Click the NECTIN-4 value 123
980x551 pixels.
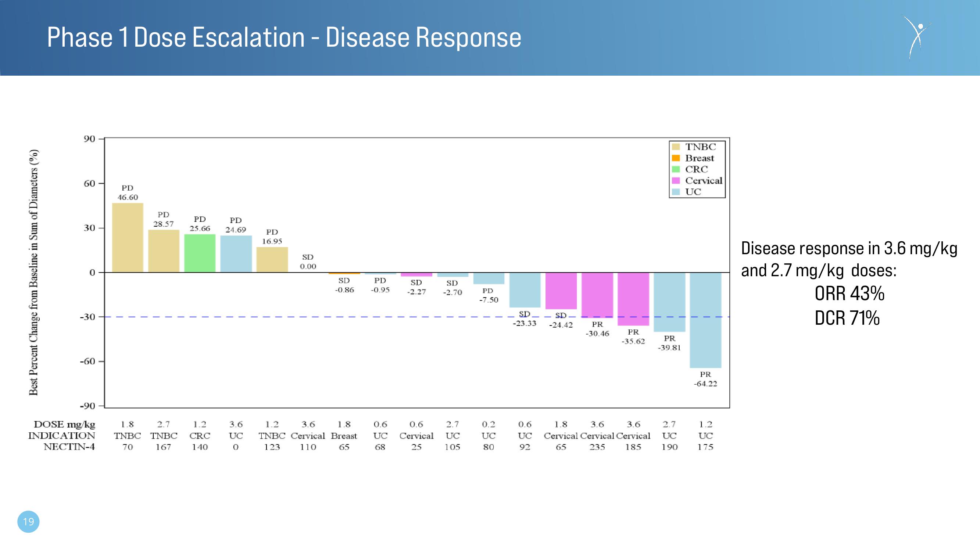[272, 447]
